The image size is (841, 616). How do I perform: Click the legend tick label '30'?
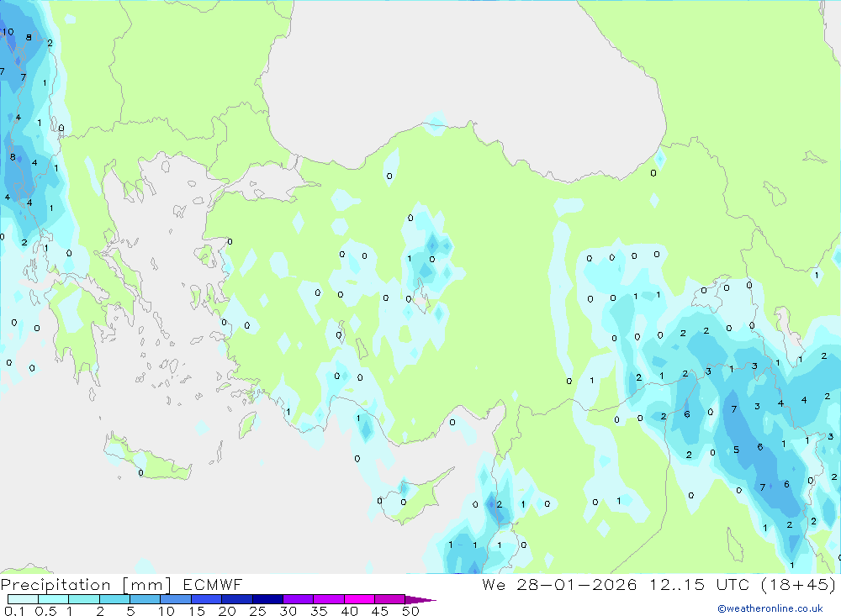(x=288, y=611)
